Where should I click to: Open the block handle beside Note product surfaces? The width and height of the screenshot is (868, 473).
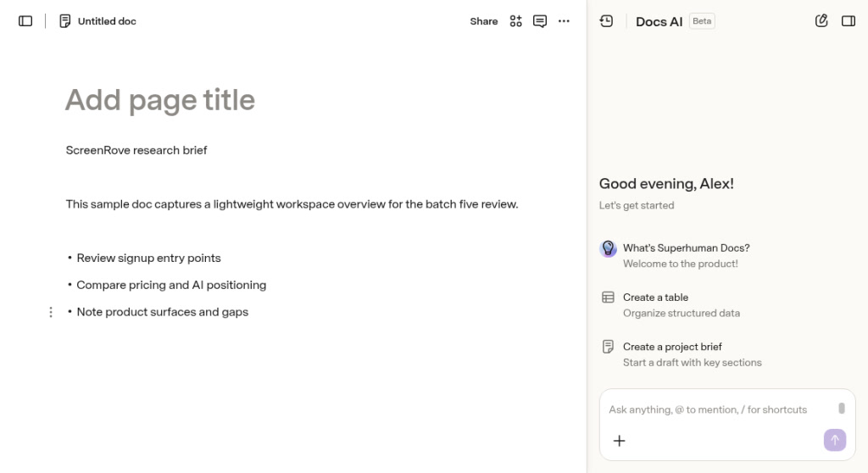(51, 313)
